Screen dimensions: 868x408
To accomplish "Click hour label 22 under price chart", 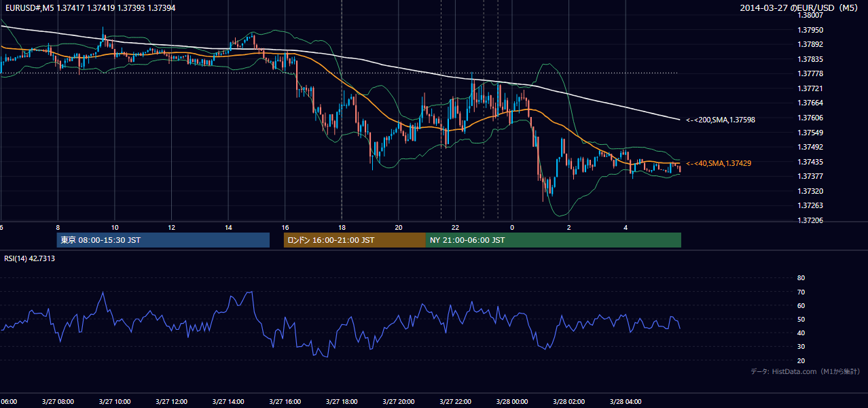I will (456, 227).
